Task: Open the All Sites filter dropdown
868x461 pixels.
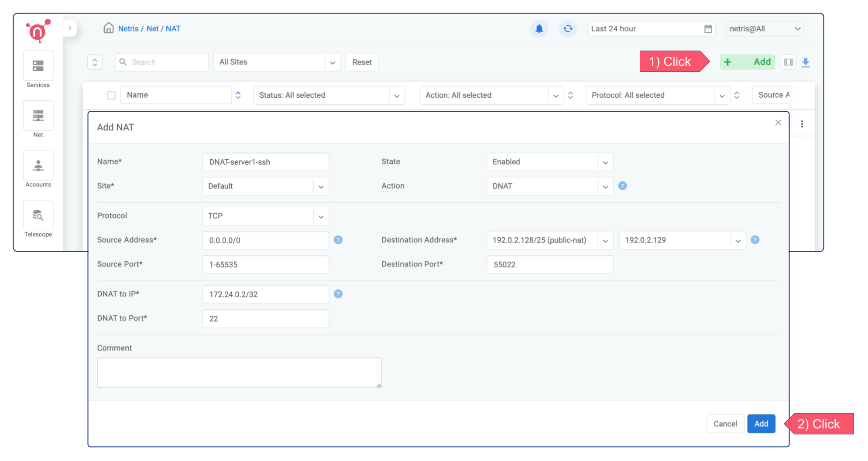Action: (276, 62)
